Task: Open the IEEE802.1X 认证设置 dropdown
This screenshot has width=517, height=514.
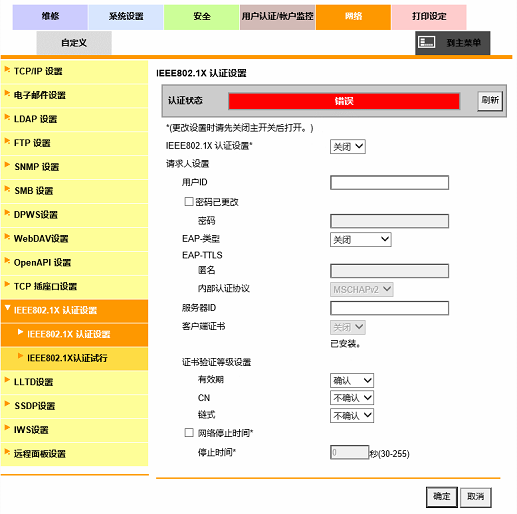Action: coord(348,147)
